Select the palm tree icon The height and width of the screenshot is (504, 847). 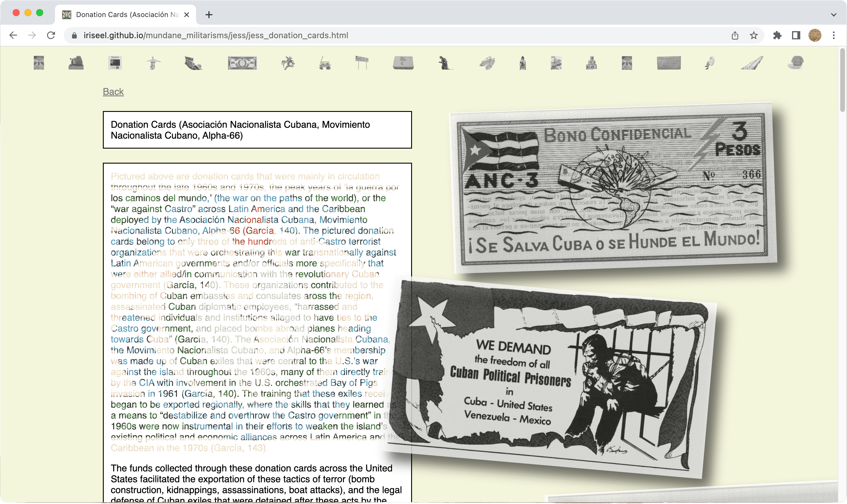[x=288, y=63]
